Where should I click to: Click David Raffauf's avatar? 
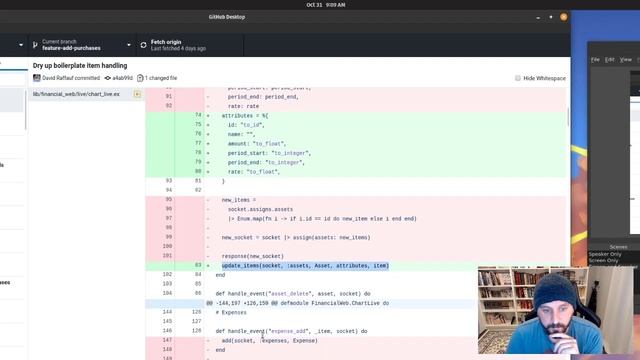pos(37,78)
